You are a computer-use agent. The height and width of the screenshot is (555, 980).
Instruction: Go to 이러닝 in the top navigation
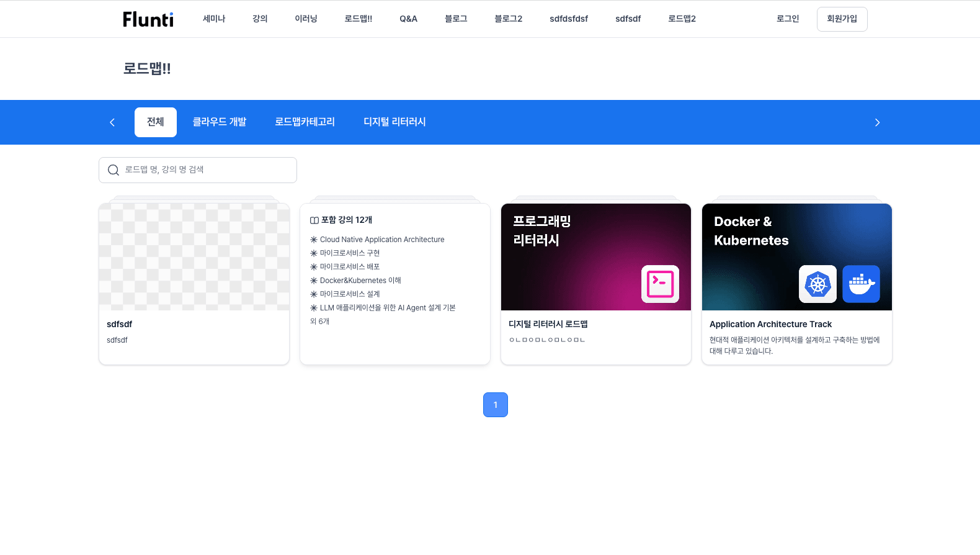point(306,19)
